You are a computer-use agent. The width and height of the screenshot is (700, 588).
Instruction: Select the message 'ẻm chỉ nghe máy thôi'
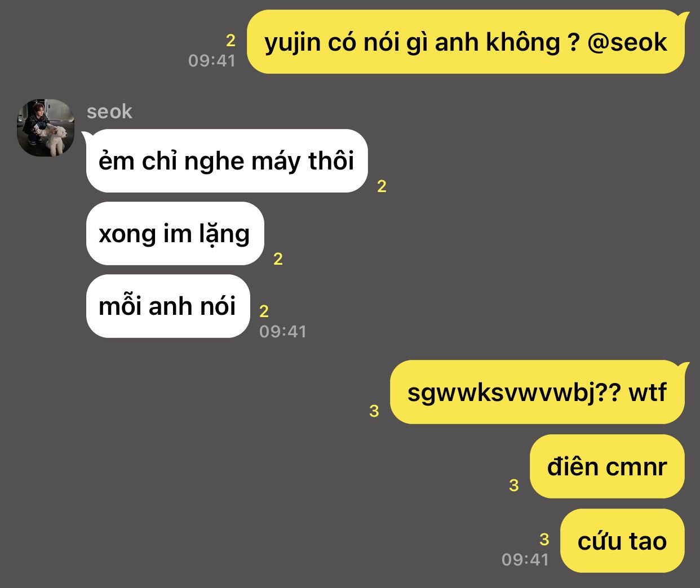click(x=227, y=161)
